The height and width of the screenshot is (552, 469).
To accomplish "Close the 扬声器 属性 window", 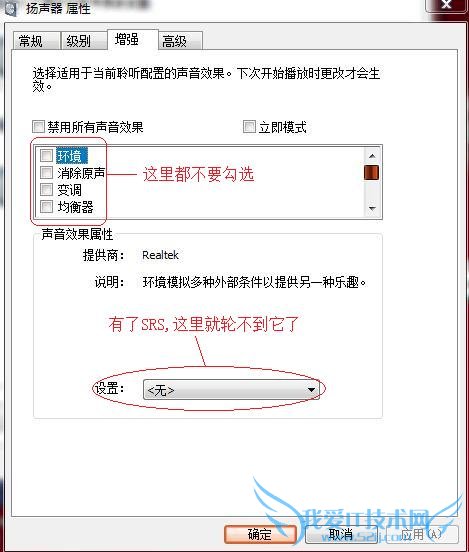I will click(x=446, y=5).
